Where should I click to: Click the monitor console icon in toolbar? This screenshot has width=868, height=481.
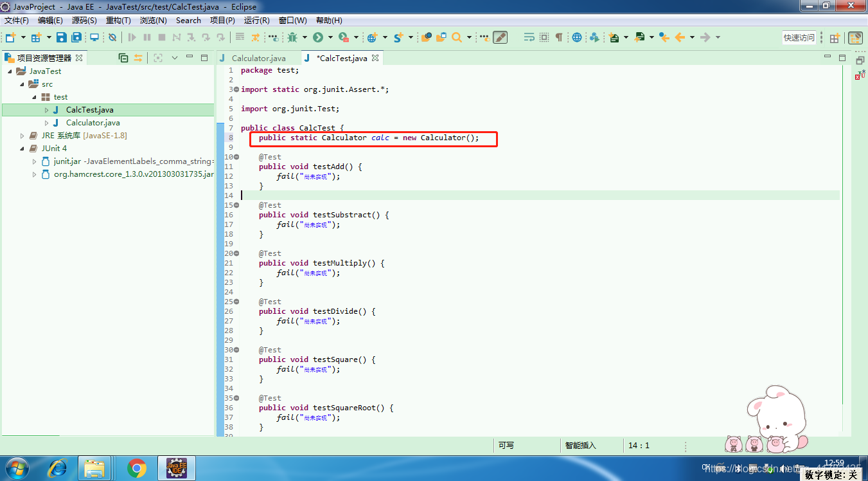coord(94,37)
